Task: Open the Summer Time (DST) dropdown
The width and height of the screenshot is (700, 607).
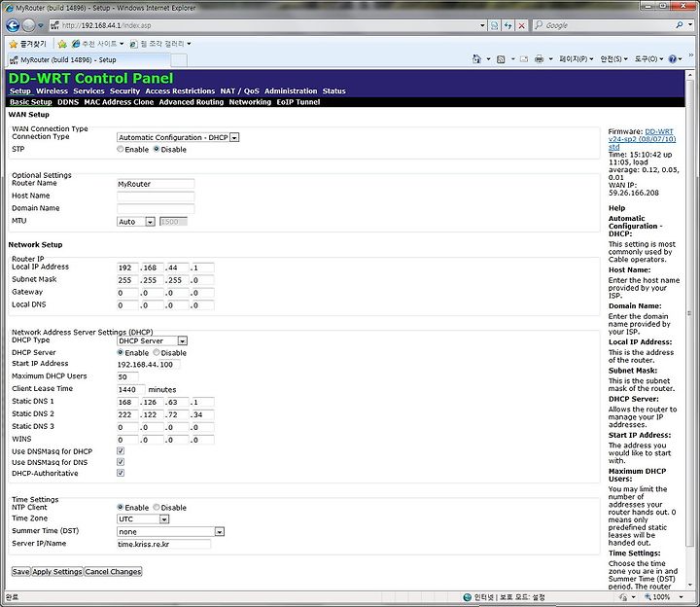Action: pos(170,531)
